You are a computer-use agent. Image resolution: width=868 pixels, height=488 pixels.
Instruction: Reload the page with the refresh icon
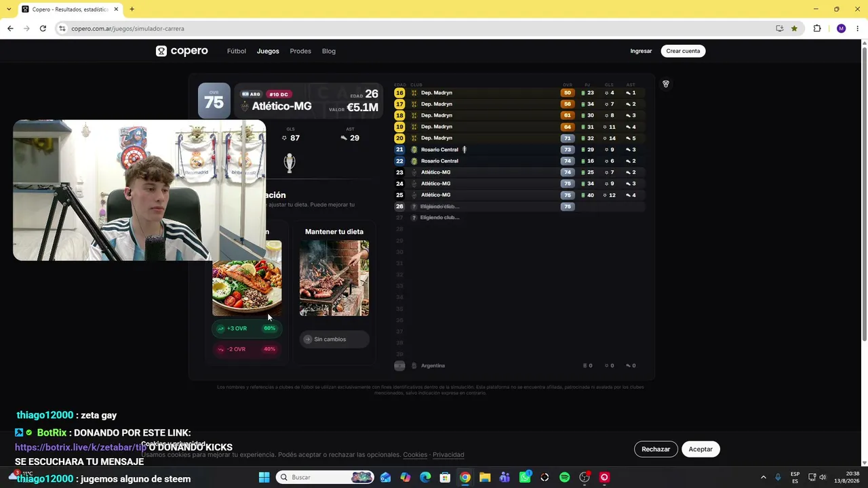[x=43, y=28]
